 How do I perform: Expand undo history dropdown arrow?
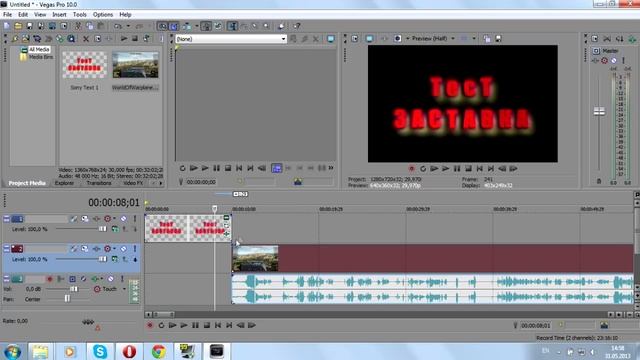coord(128,26)
